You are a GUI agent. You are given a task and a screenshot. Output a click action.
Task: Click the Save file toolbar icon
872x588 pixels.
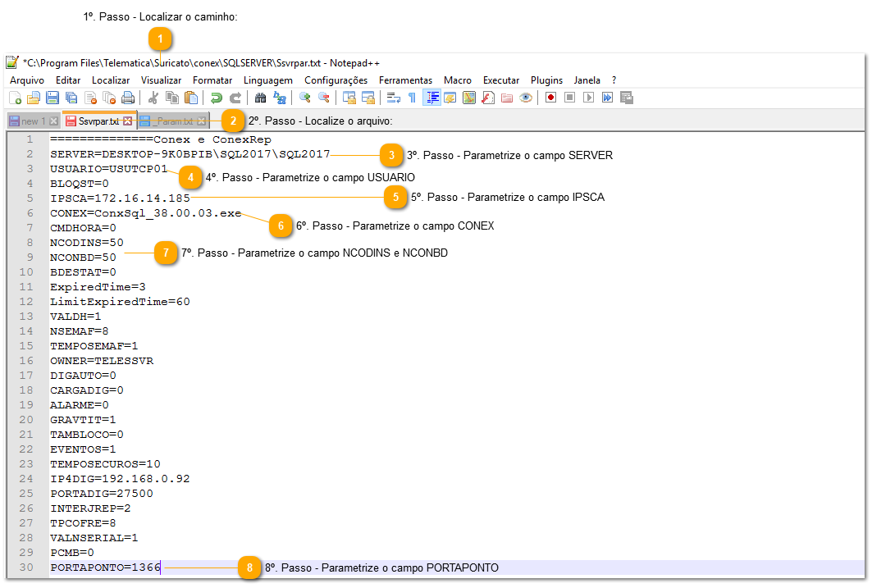click(x=53, y=98)
